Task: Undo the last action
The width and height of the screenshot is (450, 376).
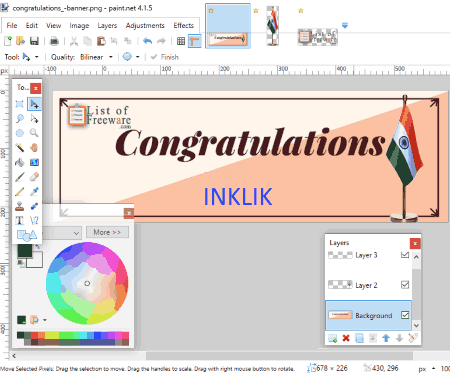Action: (147, 41)
